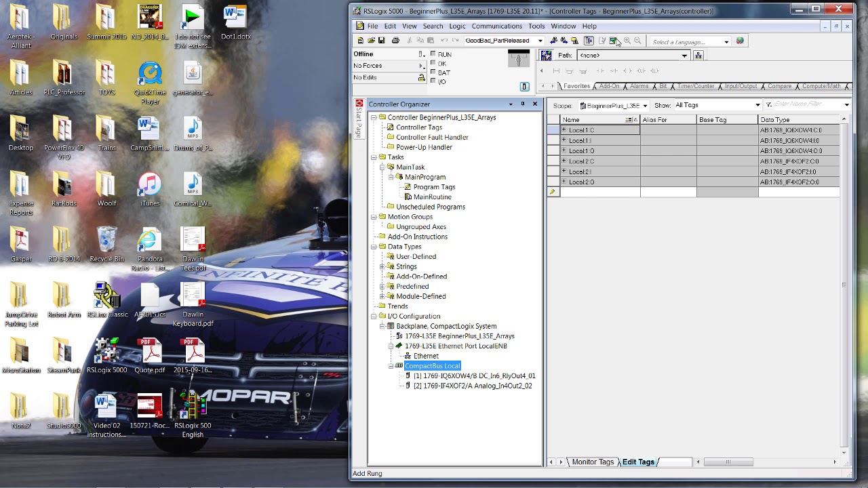Click the Print toolbar icon
This screenshot has width=868, height=488.
point(395,41)
